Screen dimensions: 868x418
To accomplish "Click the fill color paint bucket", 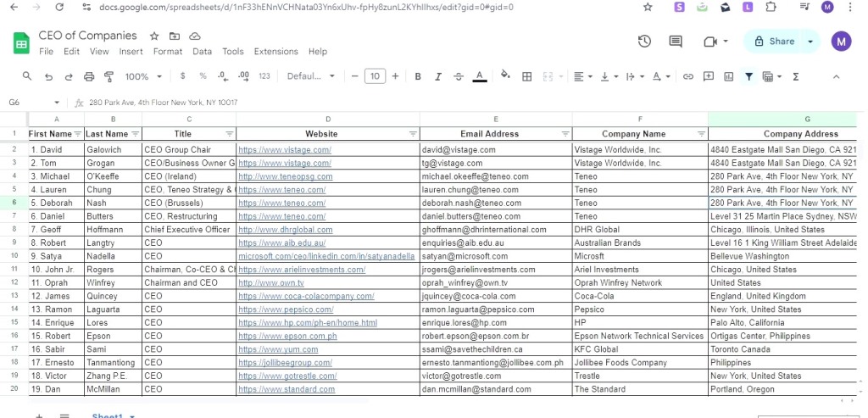I will point(505,75).
